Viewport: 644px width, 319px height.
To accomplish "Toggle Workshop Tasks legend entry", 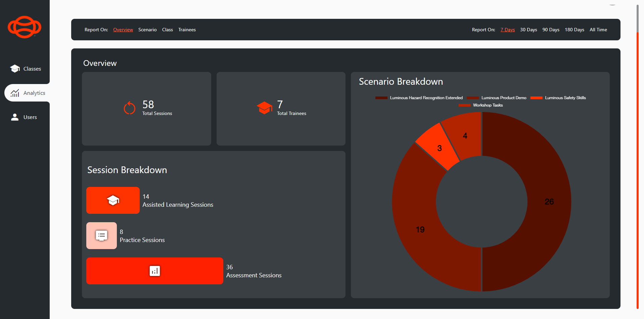I will click(x=481, y=105).
